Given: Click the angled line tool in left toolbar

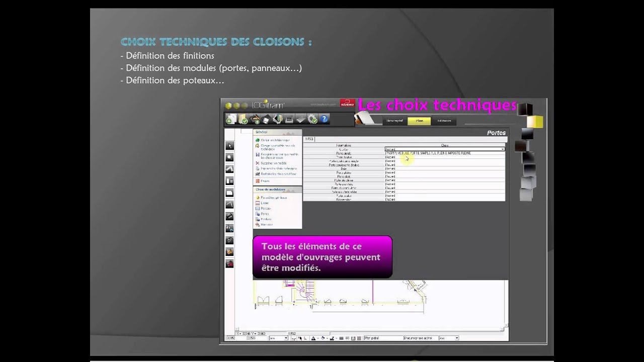Looking at the screenshot, I should point(229,205).
